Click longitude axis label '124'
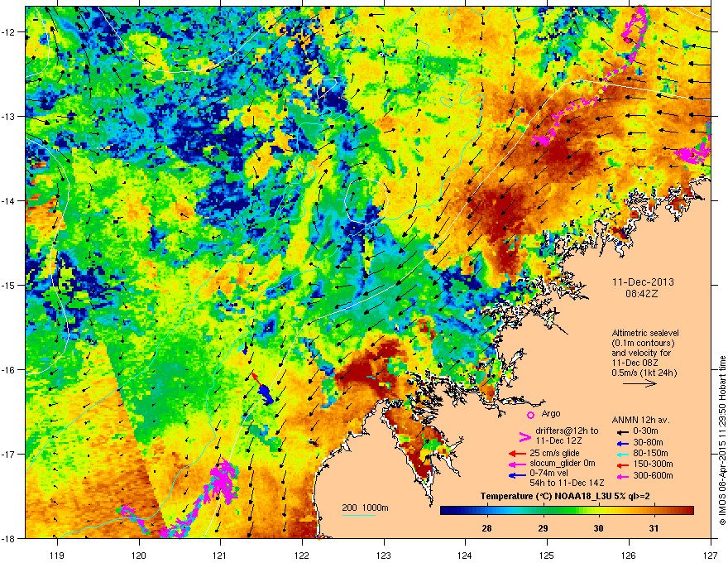Image resolution: width=728 pixels, height=563 pixels. pyautogui.click(x=465, y=555)
